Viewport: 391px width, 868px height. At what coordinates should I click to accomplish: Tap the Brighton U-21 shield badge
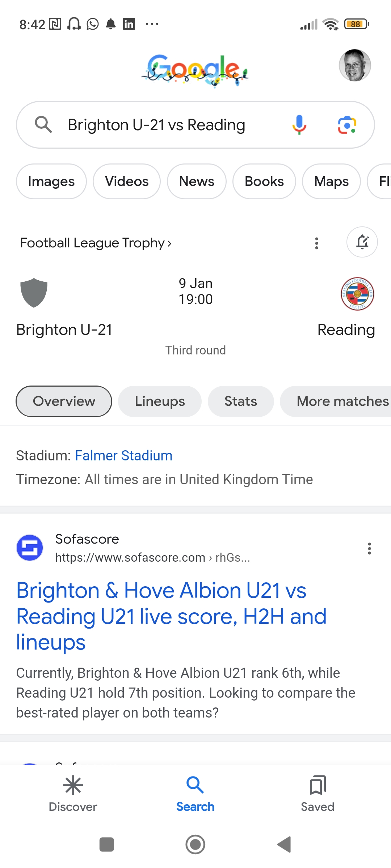(x=34, y=293)
